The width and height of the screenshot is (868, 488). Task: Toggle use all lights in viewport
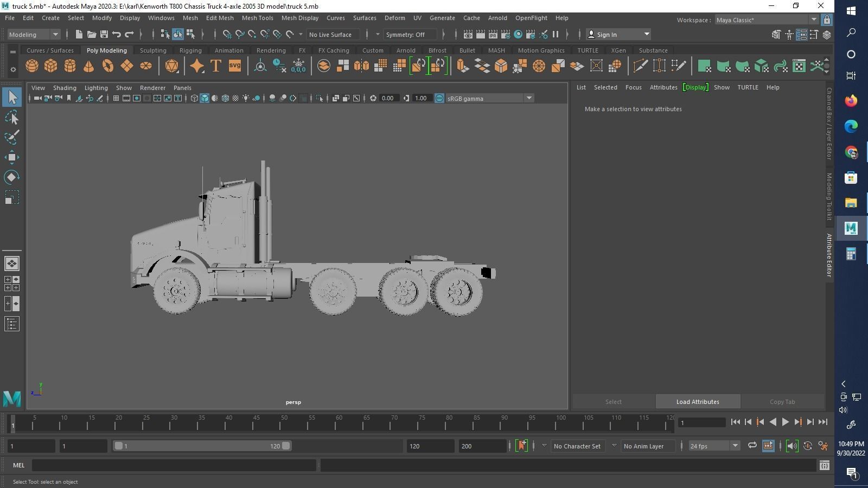click(246, 98)
